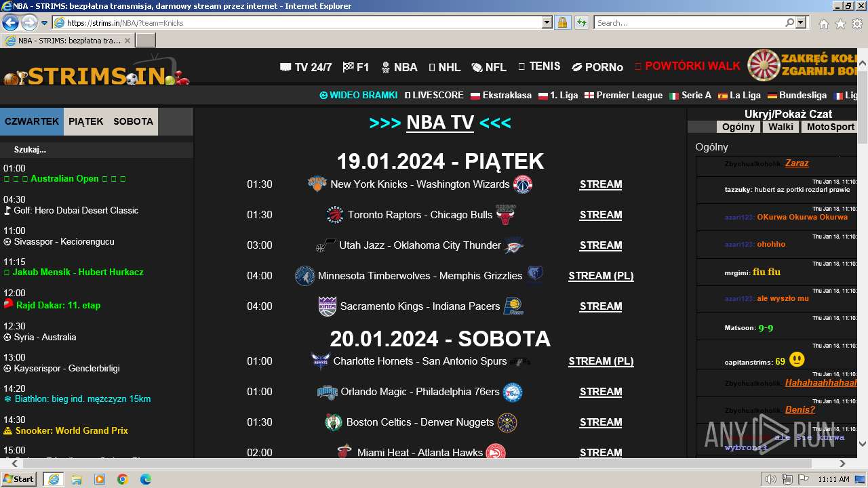This screenshot has width=868, height=488.
Task: Open the taskbar file explorer folder
Action: tap(77, 479)
